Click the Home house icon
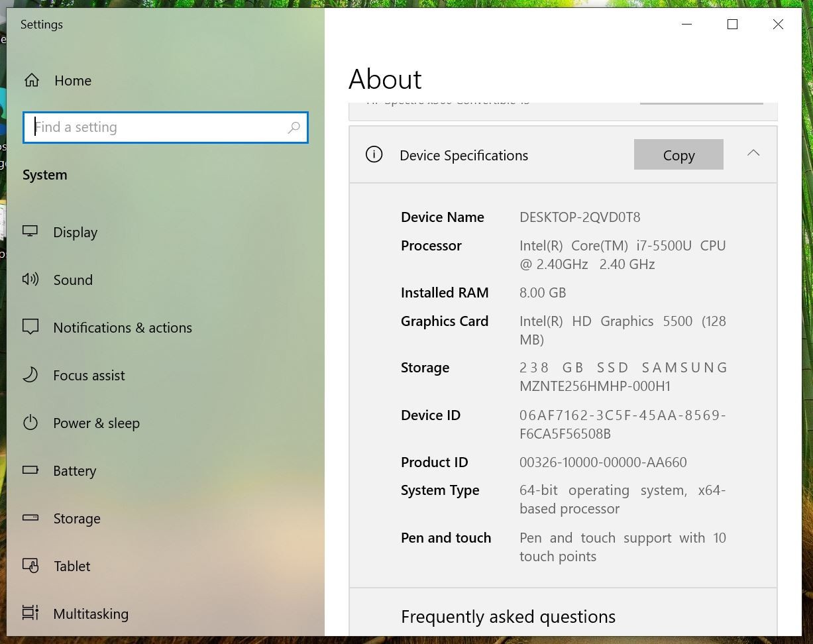This screenshot has height=644, width=813. click(31, 80)
